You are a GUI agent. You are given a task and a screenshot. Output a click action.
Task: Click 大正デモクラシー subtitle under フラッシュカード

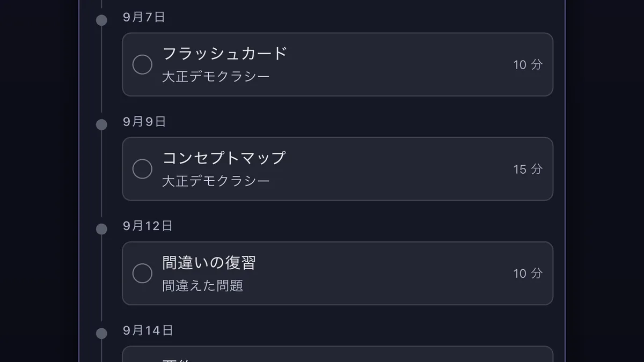pyautogui.click(x=216, y=77)
